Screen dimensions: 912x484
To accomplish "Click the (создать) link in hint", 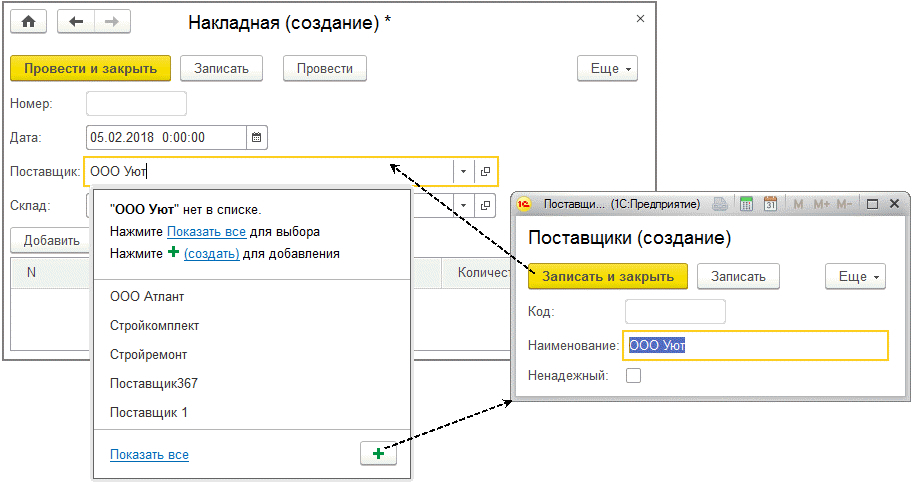I will pyautogui.click(x=211, y=254).
